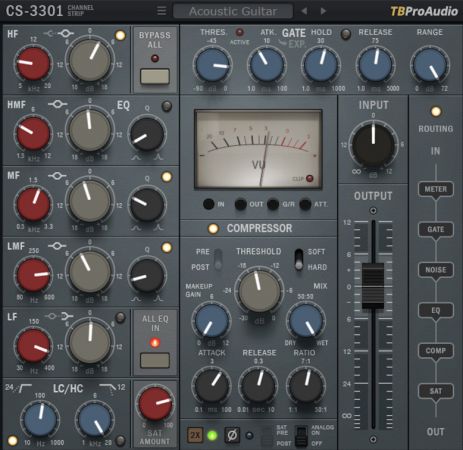
Task: Toggle the Gate enable LED next to HOLD
Action: pyautogui.click(x=346, y=34)
